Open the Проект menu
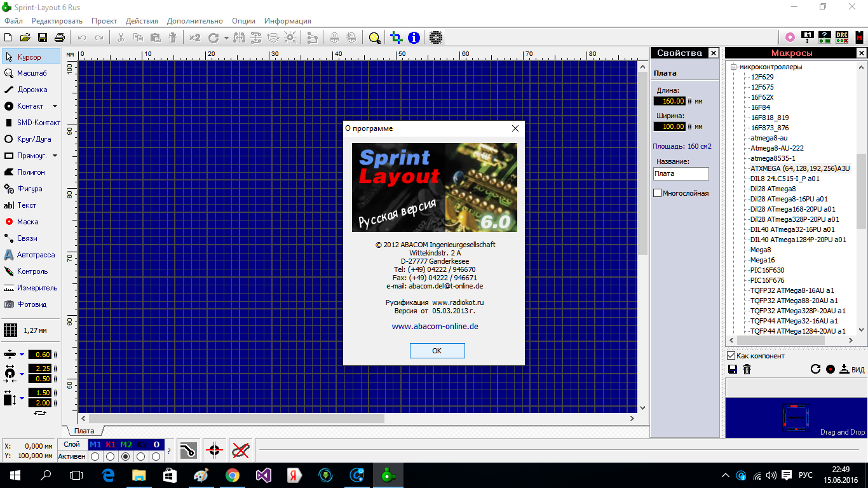 (x=104, y=21)
